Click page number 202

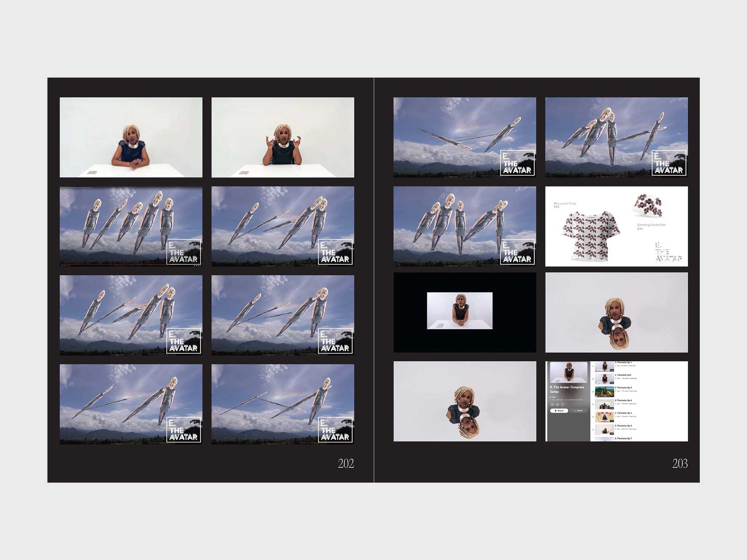345,464
